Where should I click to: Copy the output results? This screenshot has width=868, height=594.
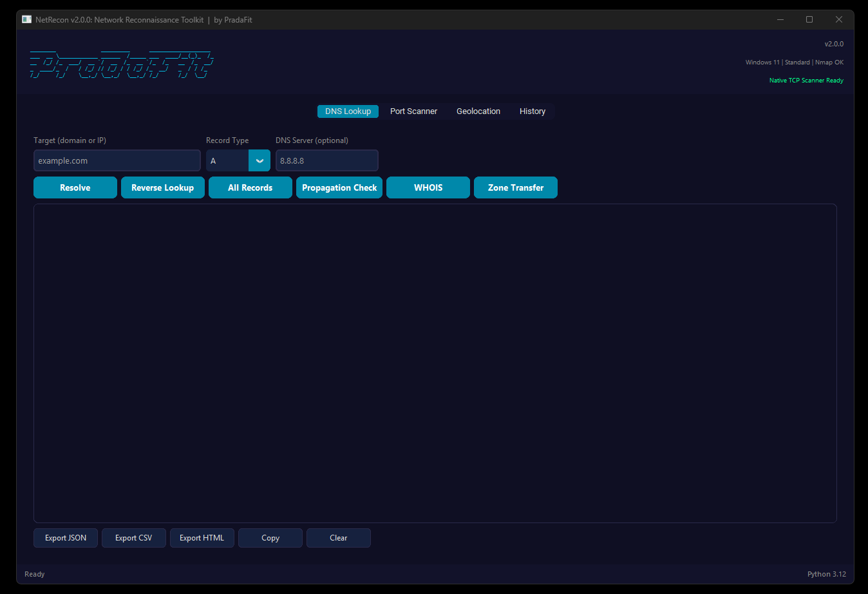pos(270,538)
